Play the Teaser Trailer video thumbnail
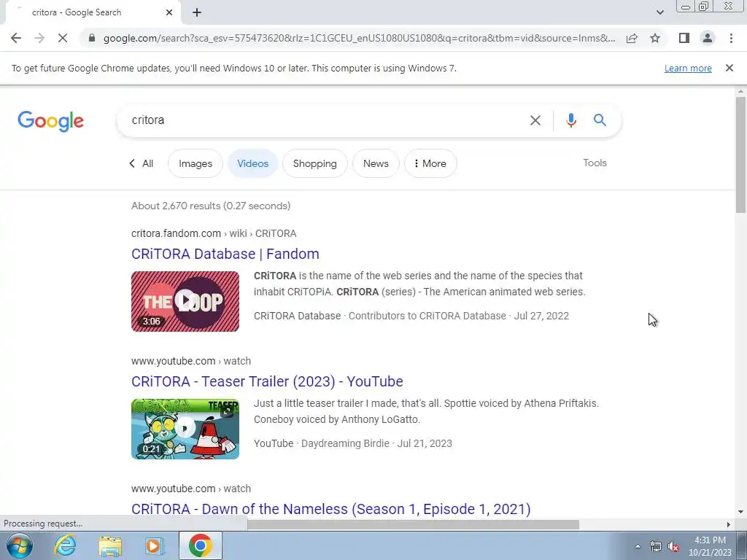This screenshot has height=560, width=747. coord(185,429)
